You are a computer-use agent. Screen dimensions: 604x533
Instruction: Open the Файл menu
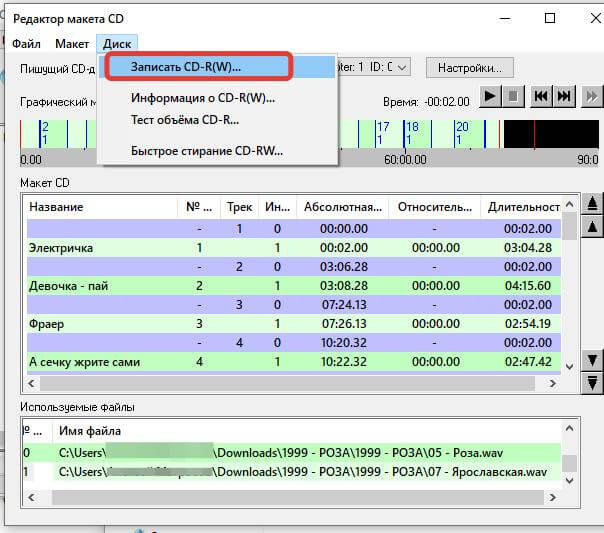point(26,44)
